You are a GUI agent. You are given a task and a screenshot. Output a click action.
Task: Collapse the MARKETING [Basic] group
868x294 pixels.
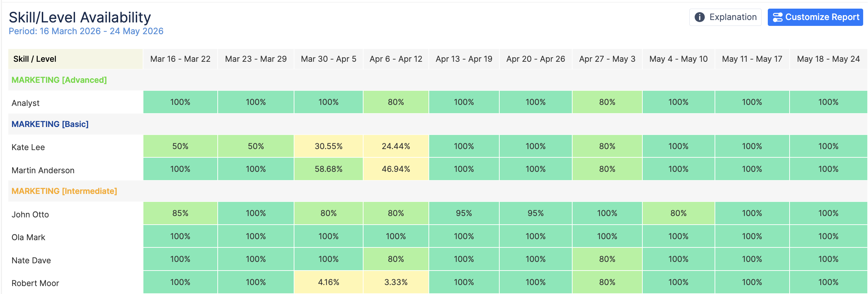click(x=50, y=124)
